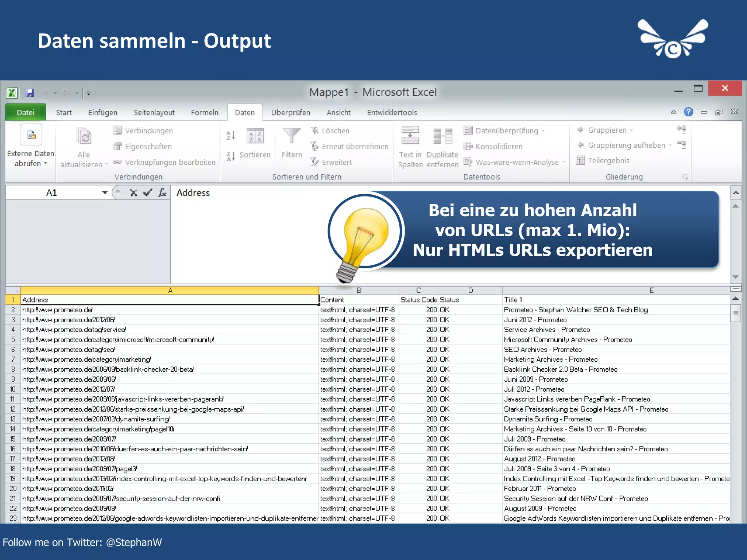Open the Gliederung dialog launcher

[685, 177]
